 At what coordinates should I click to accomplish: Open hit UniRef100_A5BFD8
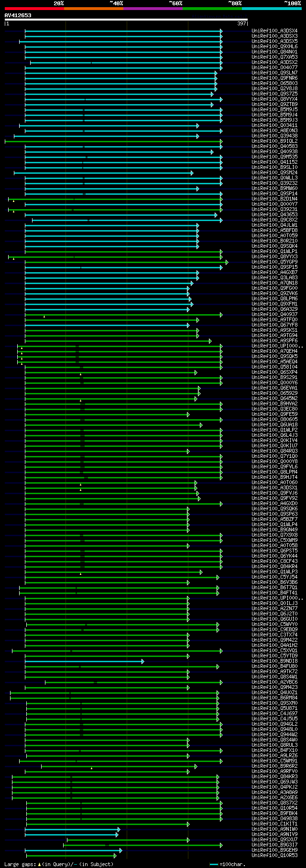tap(274, 231)
